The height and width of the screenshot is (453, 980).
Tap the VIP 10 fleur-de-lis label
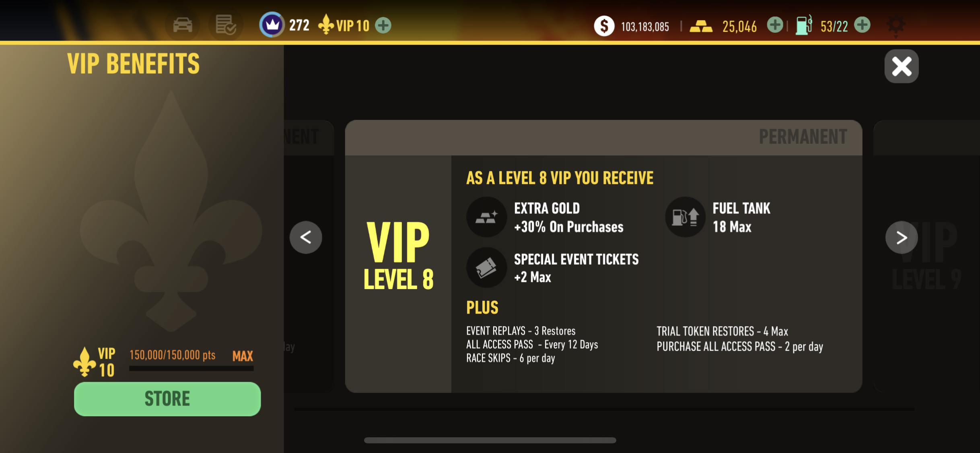click(x=344, y=25)
